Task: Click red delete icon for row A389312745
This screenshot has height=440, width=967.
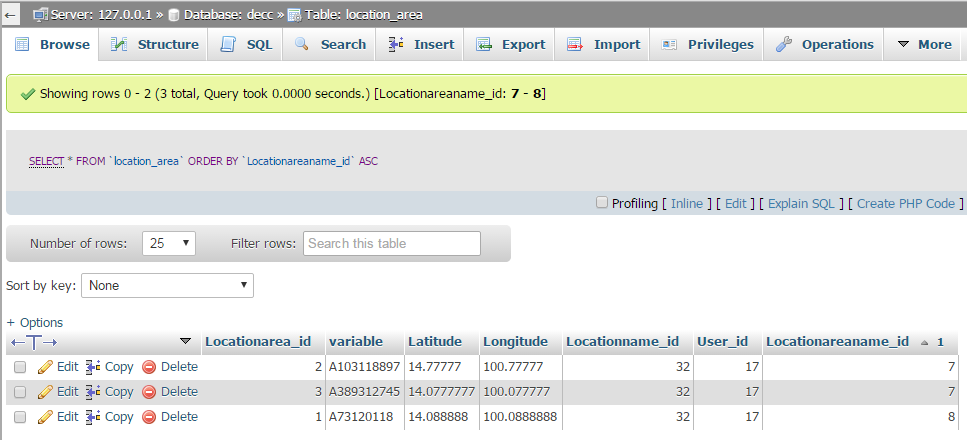Action: pyautogui.click(x=149, y=392)
